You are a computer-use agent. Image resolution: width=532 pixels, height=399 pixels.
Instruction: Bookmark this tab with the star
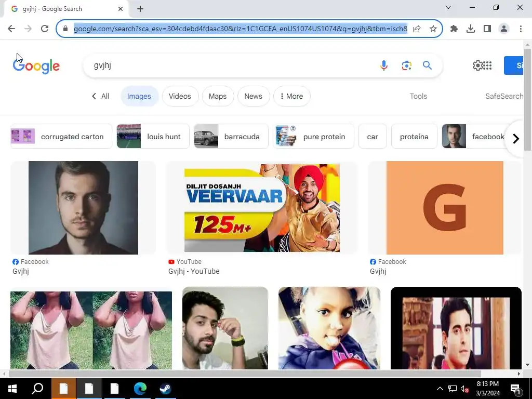433,29
